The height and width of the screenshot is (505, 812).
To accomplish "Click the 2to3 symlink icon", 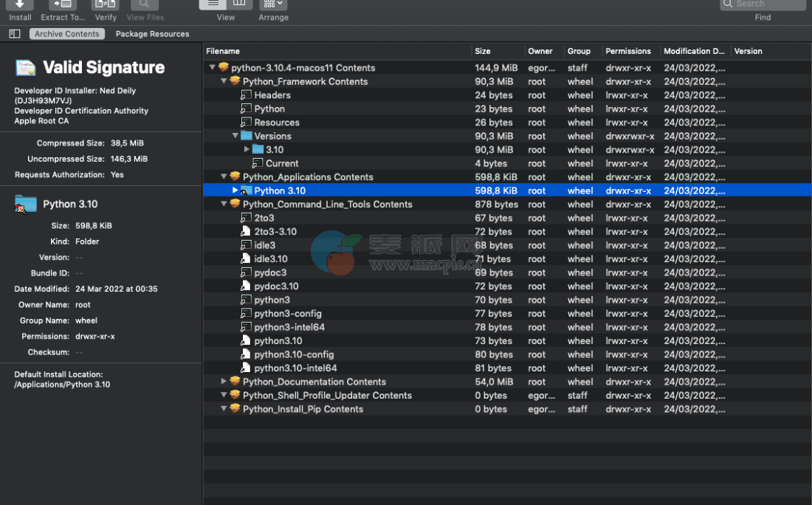I will (246, 218).
